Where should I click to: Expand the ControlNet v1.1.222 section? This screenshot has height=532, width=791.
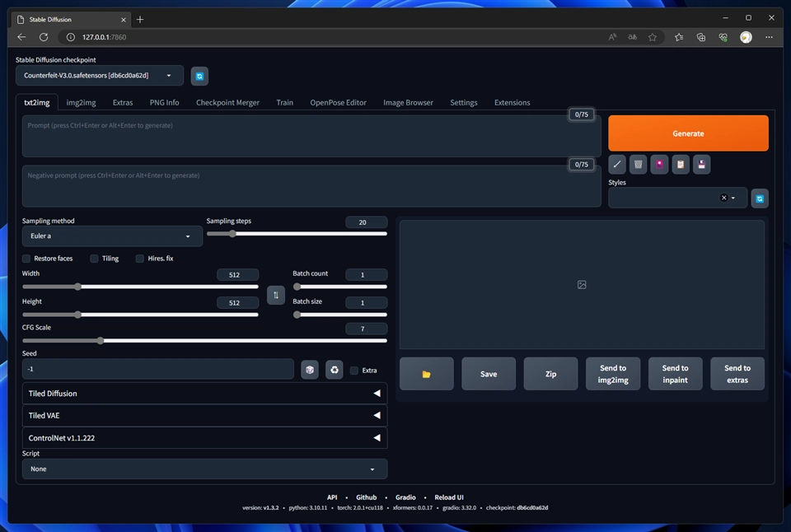pyautogui.click(x=205, y=437)
